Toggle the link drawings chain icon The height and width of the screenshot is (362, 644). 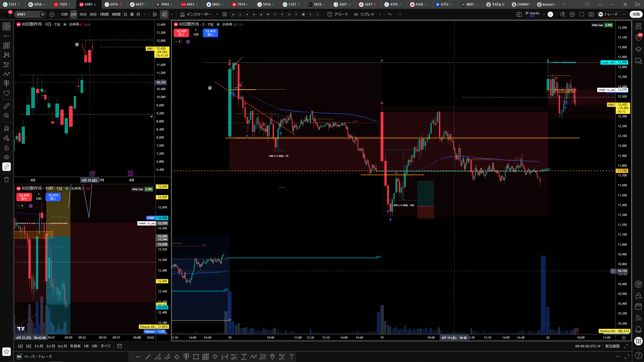(x=7, y=167)
